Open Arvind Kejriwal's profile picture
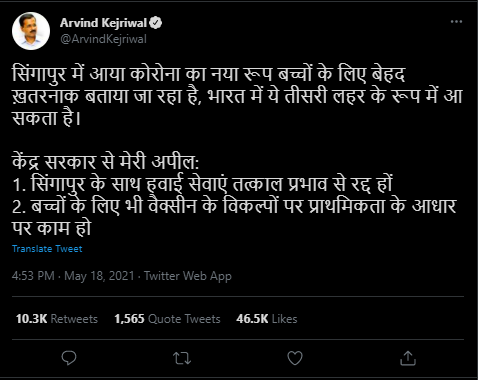 pyautogui.click(x=31, y=31)
